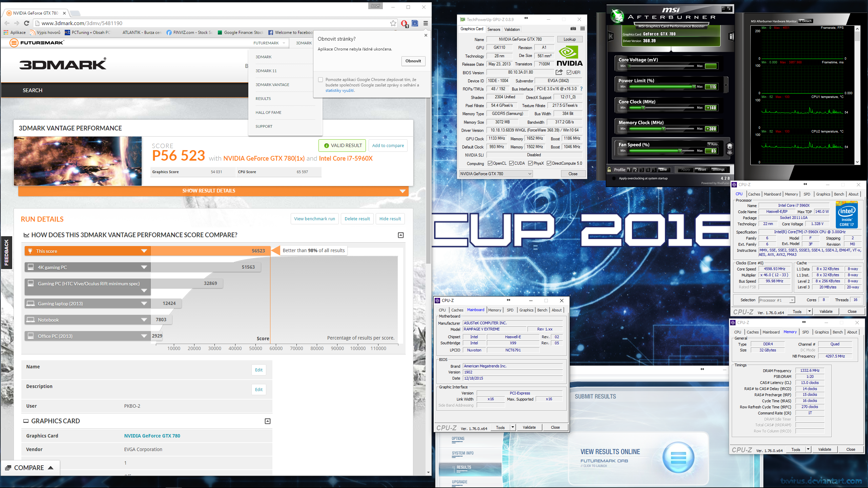Open NVIDIA GeForce GTX 780 link
Screen dimensions: 868x488
point(152,436)
